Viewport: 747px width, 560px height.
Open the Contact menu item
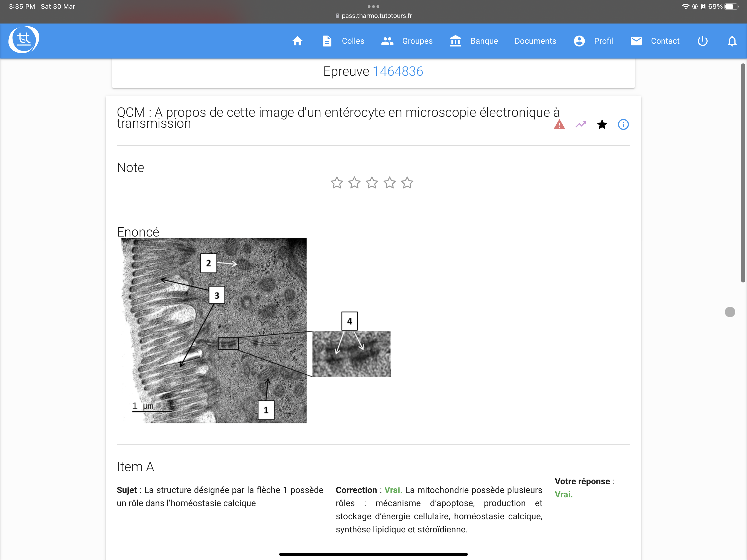(665, 41)
